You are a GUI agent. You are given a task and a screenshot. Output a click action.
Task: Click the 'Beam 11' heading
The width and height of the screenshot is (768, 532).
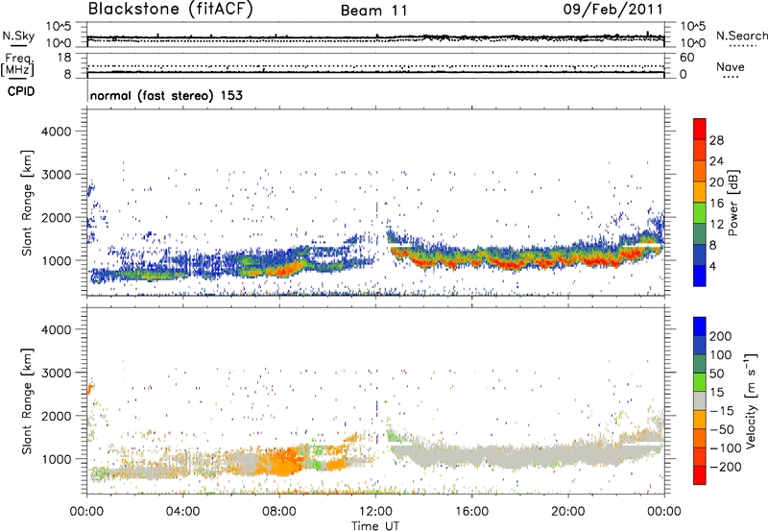373,11
